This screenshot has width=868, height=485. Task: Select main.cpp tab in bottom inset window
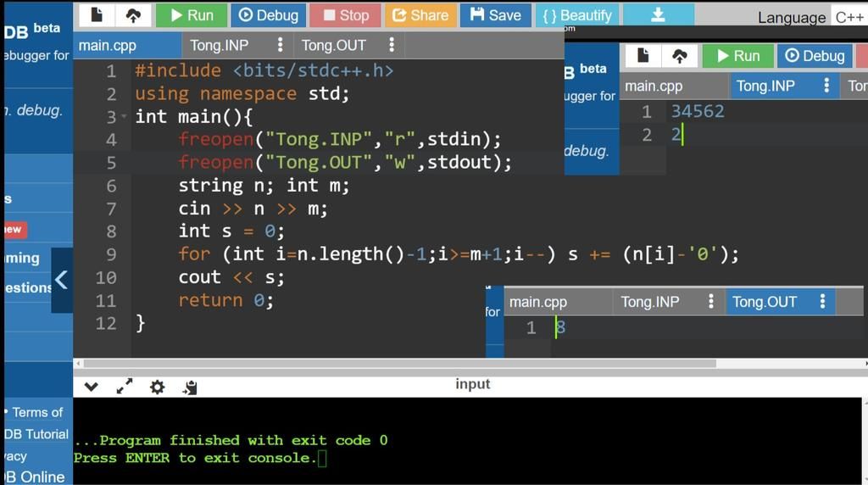538,302
